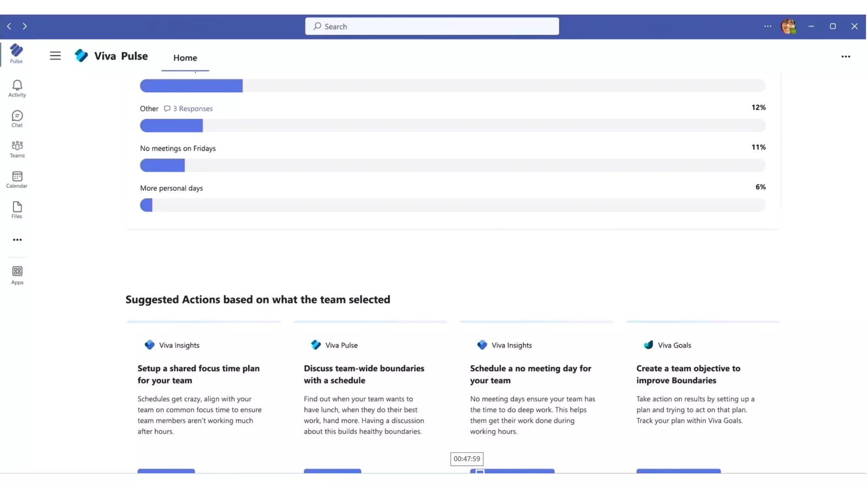Open the Apps store icon
868x488 pixels.
(x=17, y=275)
